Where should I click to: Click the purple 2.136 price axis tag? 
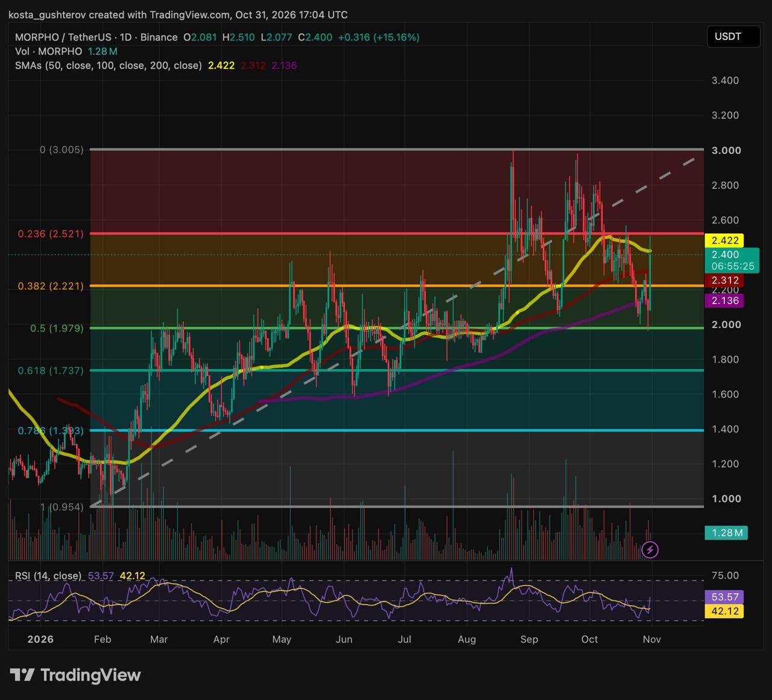724,301
